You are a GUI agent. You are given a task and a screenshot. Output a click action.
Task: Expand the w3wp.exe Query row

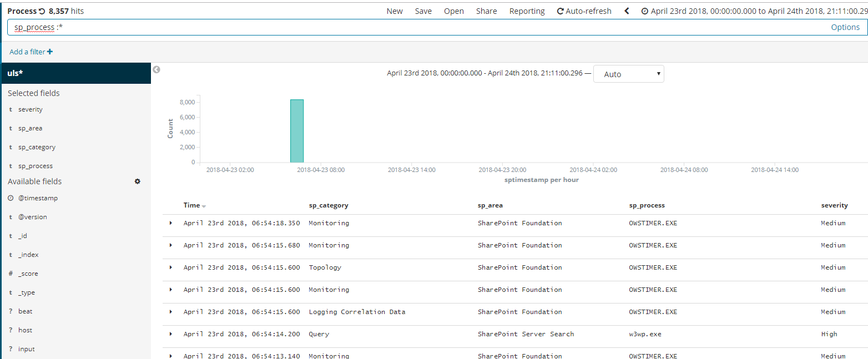coord(171,334)
